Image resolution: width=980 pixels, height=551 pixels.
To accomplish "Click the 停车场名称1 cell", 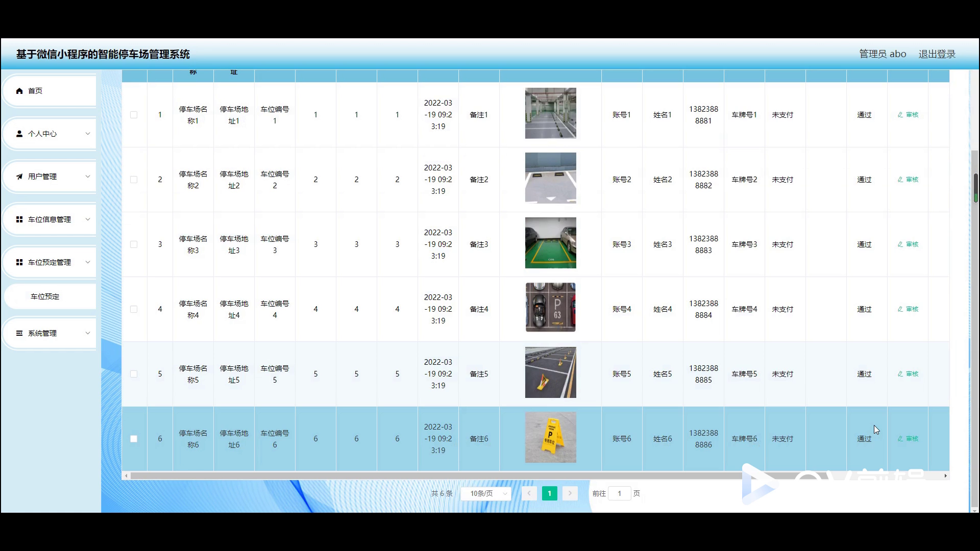I will pos(193,115).
